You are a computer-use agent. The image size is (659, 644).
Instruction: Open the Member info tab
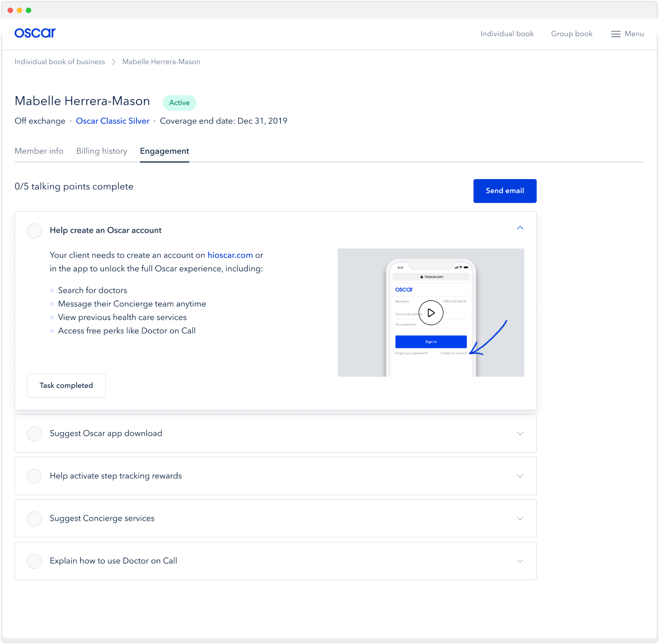point(39,151)
